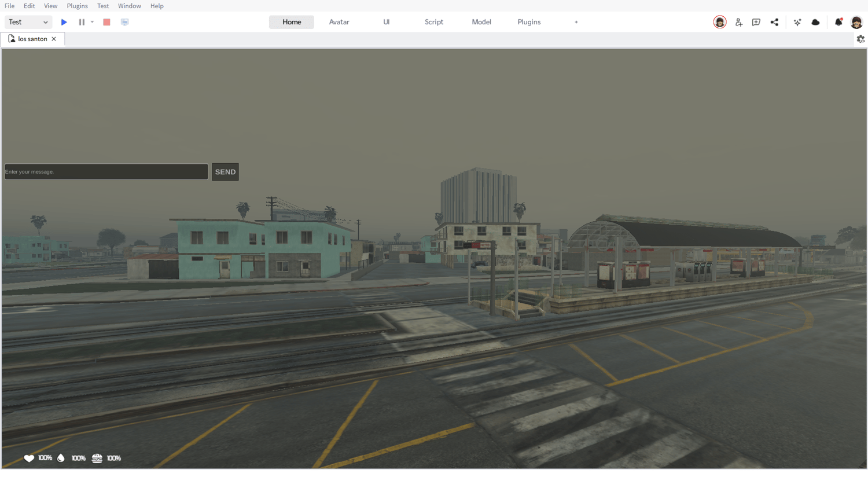Expand the arrow next to the Pause button
This screenshot has height=488, width=868.
92,22
